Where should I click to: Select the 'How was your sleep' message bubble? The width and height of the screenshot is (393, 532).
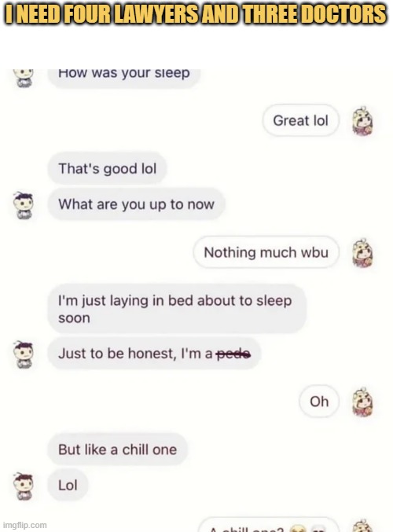tap(124, 79)
